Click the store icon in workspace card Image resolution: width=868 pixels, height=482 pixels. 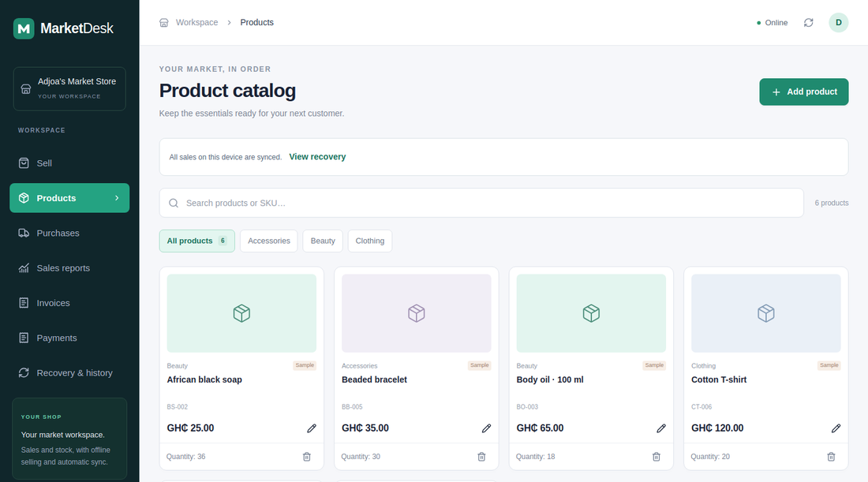[26, 89]
